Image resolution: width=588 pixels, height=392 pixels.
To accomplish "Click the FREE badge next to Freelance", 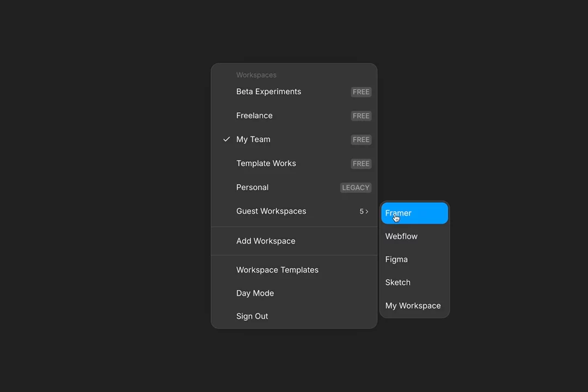I will pos(361,116).
